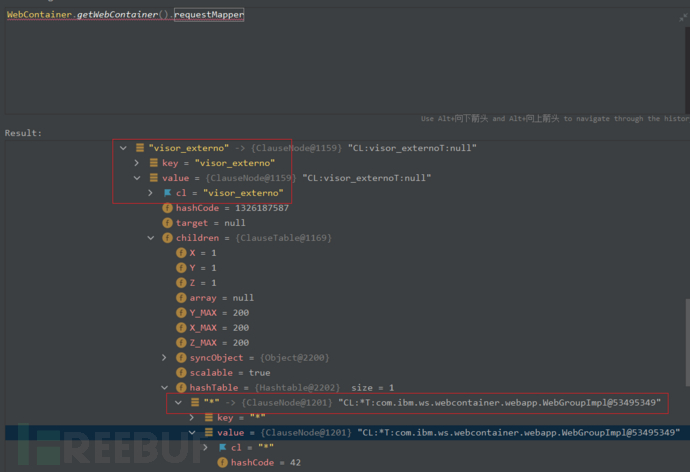Click the field icon next to Z_MAX = 200
690x472 pixels.
(181, 342)
